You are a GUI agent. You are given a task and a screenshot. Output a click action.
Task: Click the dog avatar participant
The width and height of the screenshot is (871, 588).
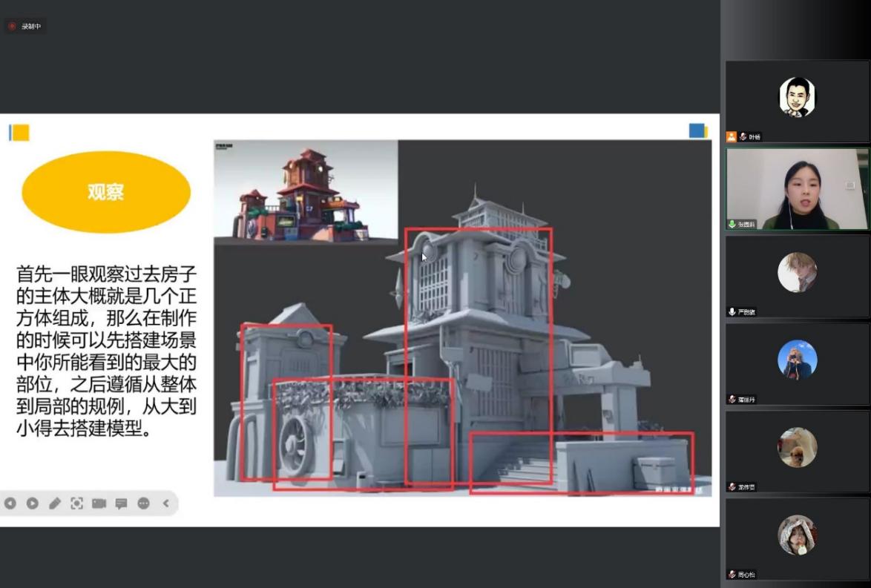[x=797, y=447]
